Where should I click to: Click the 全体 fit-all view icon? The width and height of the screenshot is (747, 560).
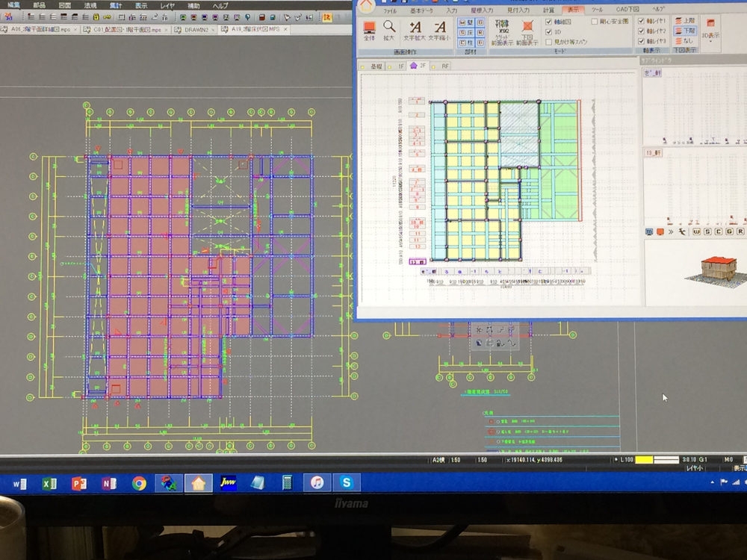(369, 30)
